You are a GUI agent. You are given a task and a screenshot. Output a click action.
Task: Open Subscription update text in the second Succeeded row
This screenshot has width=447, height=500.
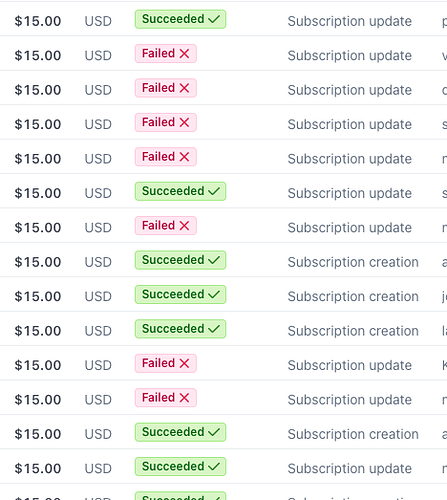[350, 193]
